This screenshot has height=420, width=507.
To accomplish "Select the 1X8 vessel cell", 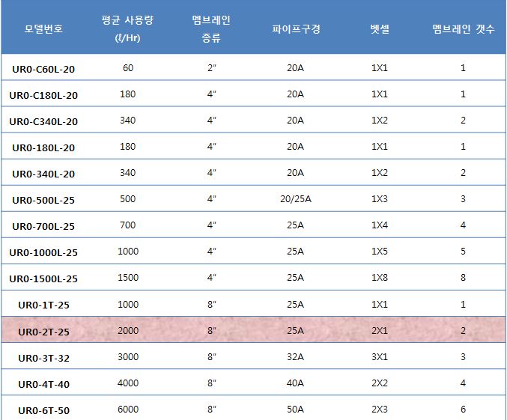I will [380, 278].
